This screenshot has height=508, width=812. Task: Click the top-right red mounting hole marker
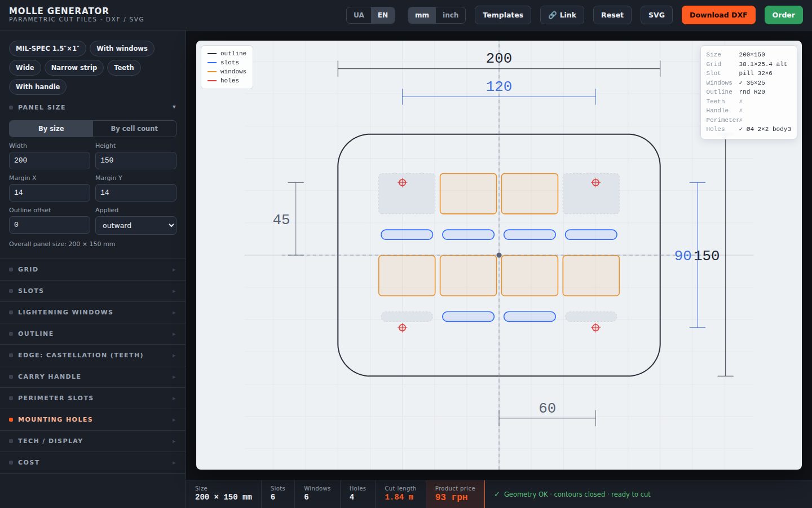(x=595, y=182)
